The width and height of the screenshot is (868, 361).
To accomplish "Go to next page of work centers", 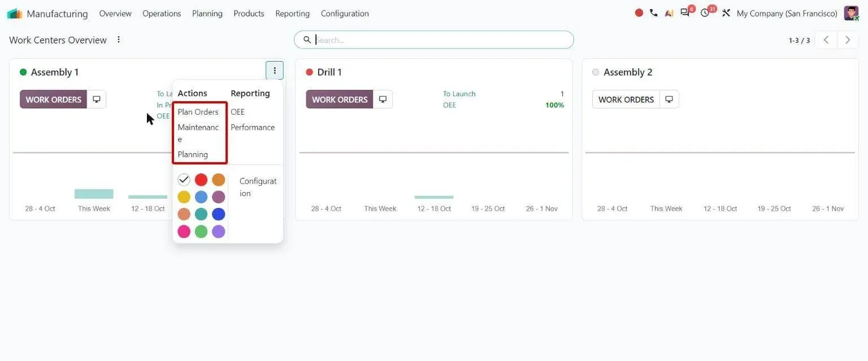I will [x=848, y=40].
